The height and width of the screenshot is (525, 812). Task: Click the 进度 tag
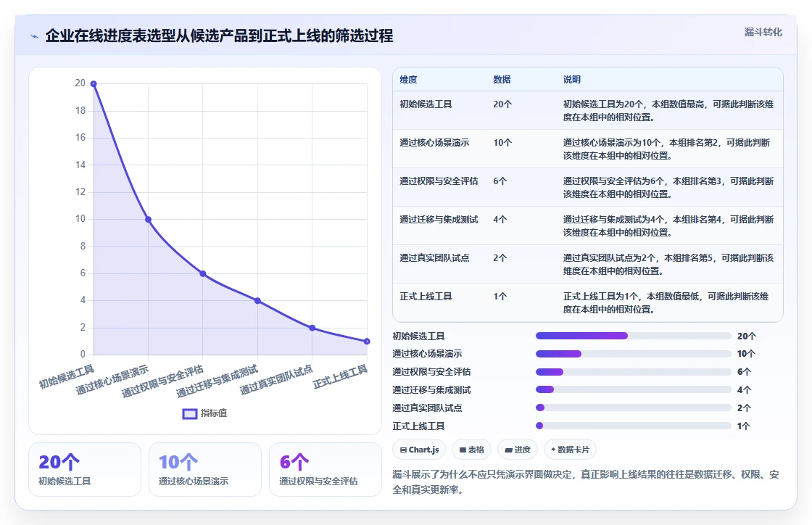click(518, 450)
